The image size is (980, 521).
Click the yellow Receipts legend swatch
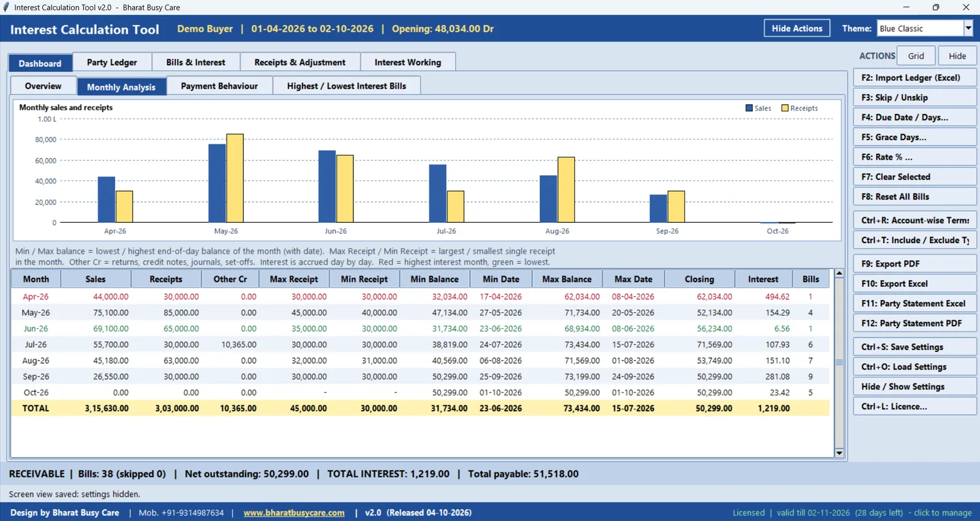[x=785, y=108]
